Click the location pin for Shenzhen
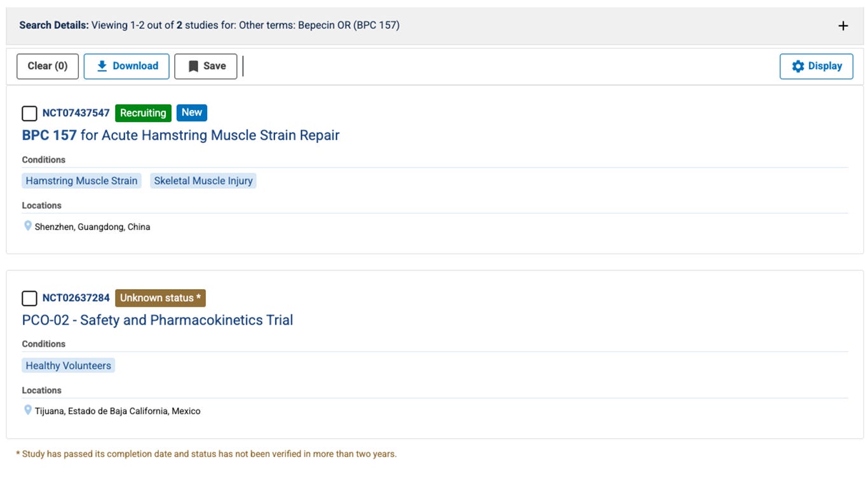This screenshot has height=488, width=868. click(x=28, y=226)
